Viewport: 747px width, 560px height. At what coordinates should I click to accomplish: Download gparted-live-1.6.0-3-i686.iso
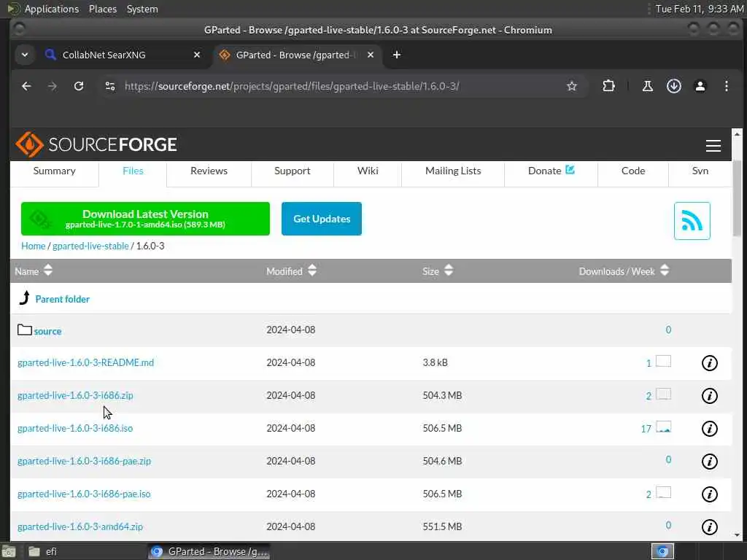75,429
